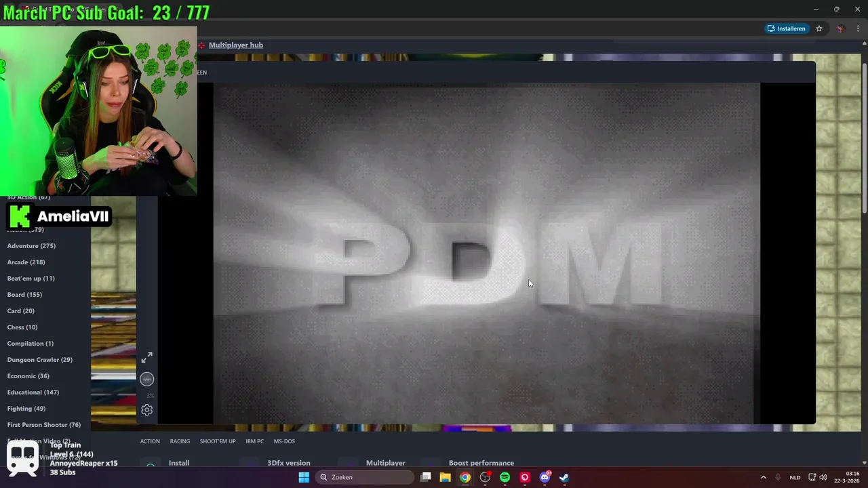Click the RACING tag
868x488 pixels.
click(180, 441)
